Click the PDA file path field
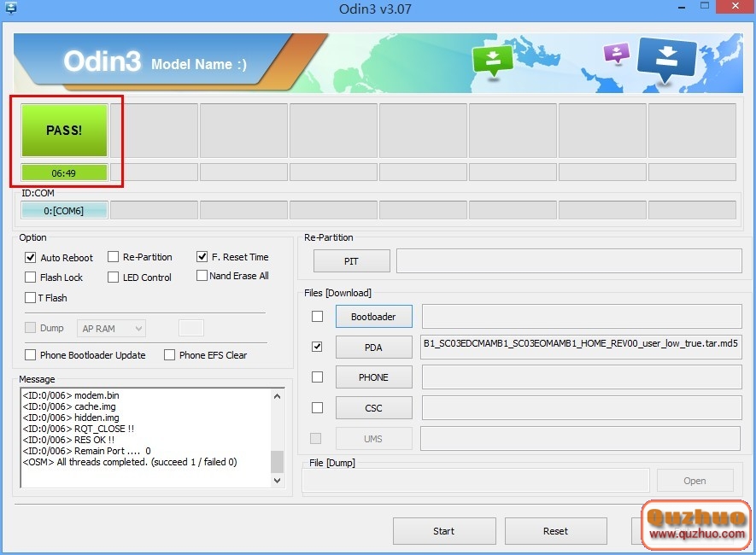 (581, 347)
